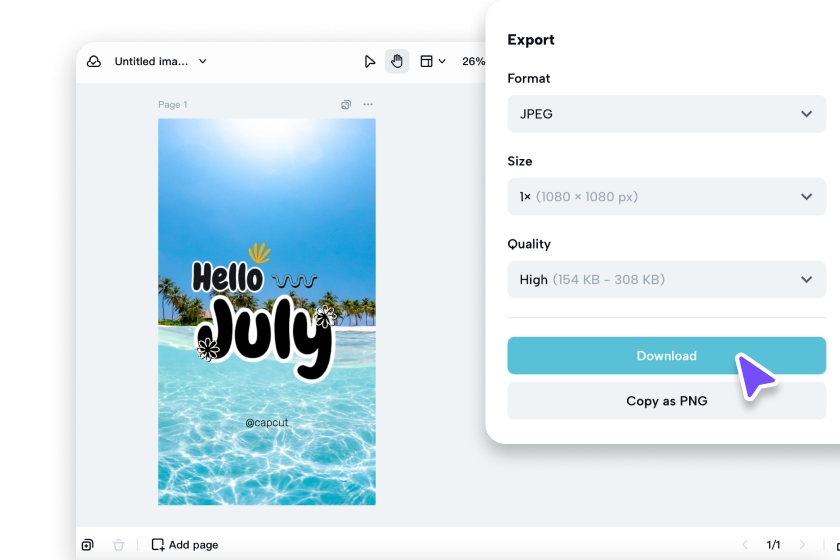
Task: Click the duplicate page icon in the bottom bar
Action: (87, 545)
